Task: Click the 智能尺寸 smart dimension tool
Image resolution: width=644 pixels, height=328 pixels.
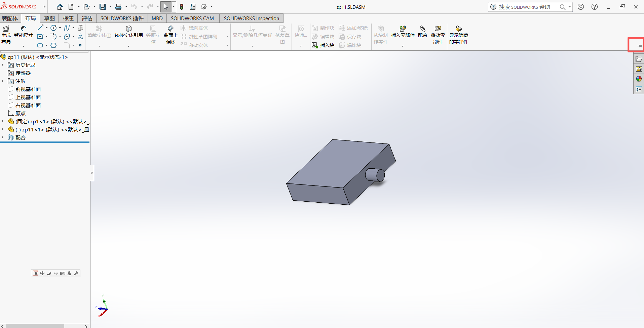Action: (23, 31)
